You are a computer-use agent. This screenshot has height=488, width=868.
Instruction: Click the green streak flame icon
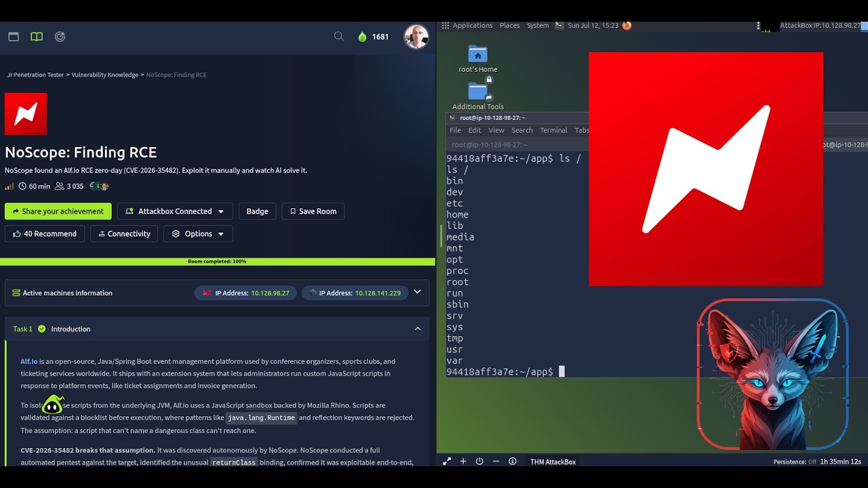[362, 37]
